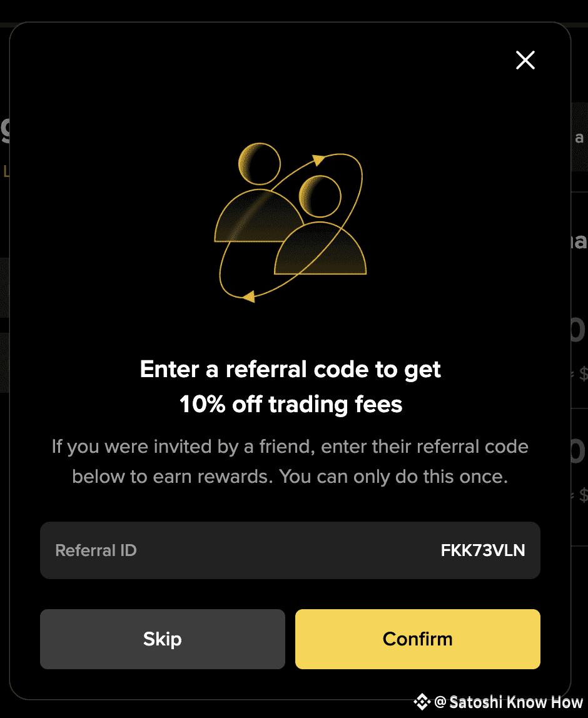This screenshot has height=718, width=588.
Task: Click the 'You can only do this once' text
Action: click(393, 477)
